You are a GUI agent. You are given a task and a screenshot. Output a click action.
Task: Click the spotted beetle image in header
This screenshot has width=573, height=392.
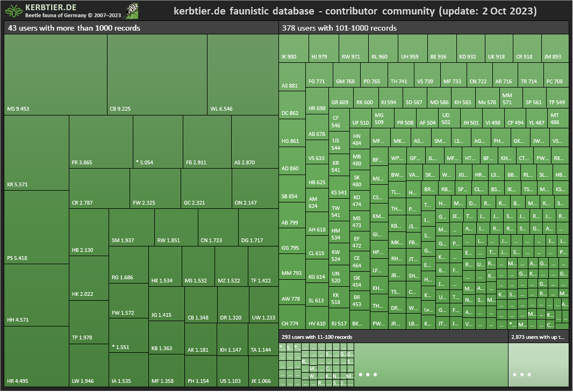(132, 11)
